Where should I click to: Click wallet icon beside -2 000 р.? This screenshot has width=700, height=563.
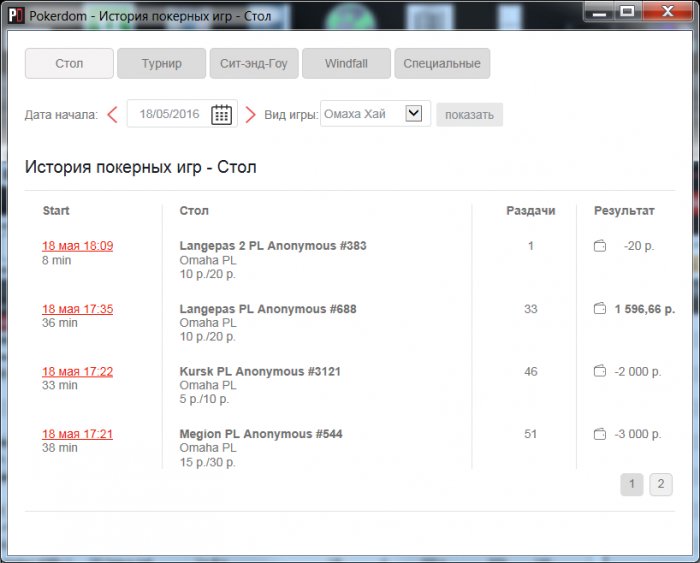tap(600, 371)
